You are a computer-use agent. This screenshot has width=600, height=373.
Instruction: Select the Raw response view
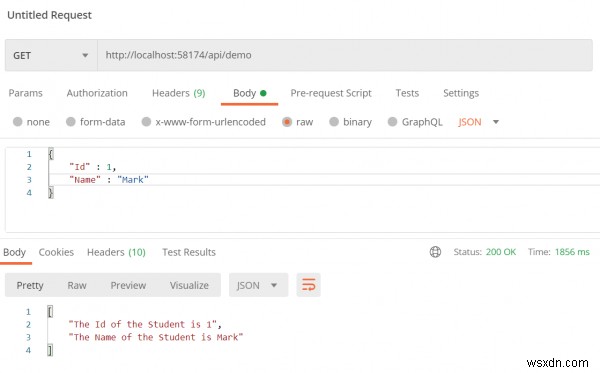77,285
